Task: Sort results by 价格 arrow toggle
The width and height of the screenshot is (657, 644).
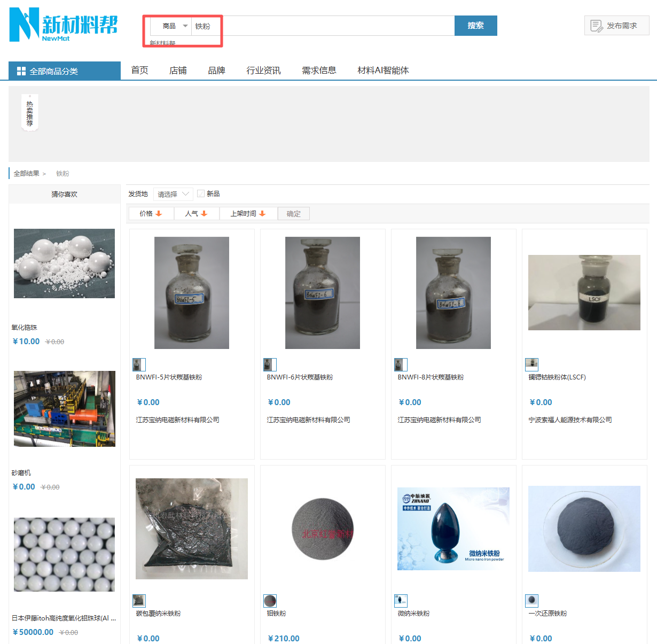Action: click(x=159, y=214)
